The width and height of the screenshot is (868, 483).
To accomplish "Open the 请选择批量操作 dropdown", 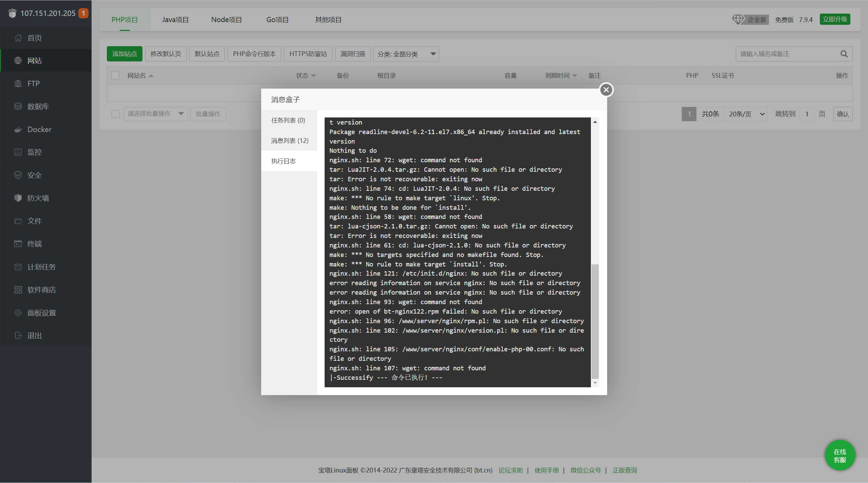I will [x=156, y=114].
